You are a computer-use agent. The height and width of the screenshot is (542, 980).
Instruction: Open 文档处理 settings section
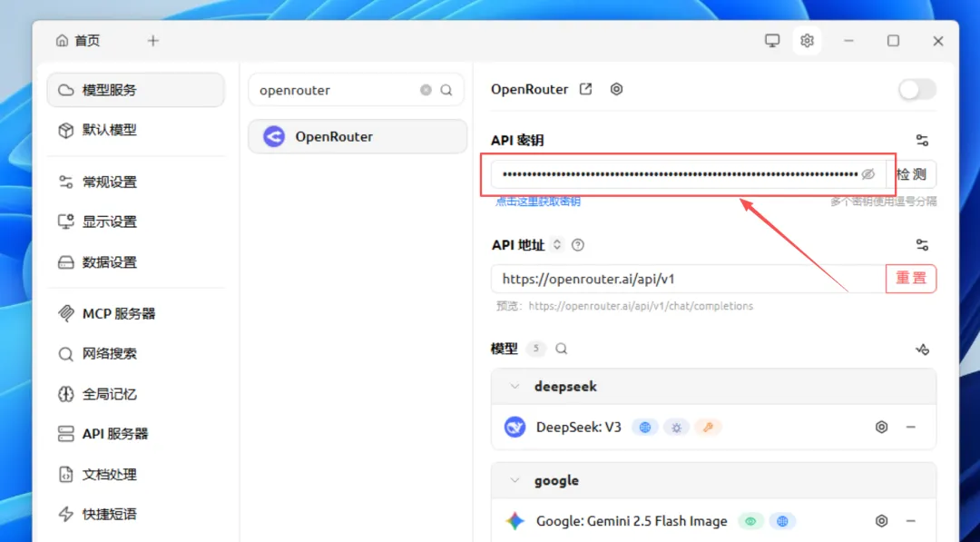135,475
